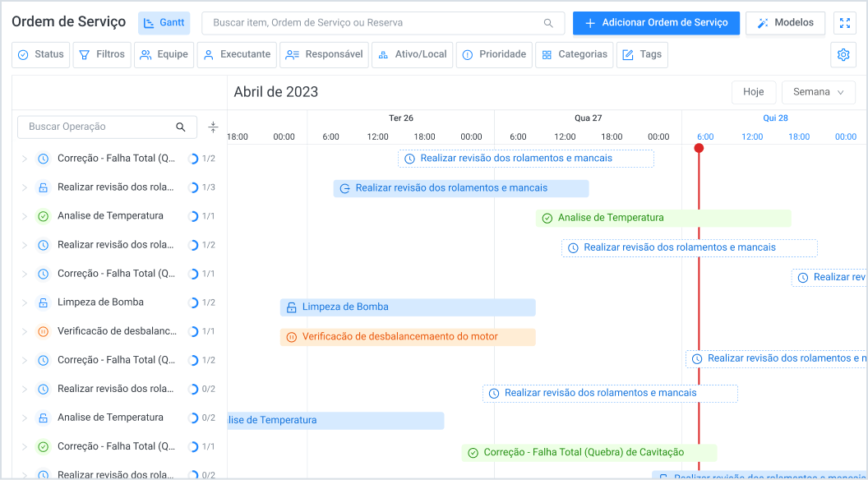Click the search magnifier in Buscar Operação
Viewport: 868px width, 480px height.
[x=181, y=127]
